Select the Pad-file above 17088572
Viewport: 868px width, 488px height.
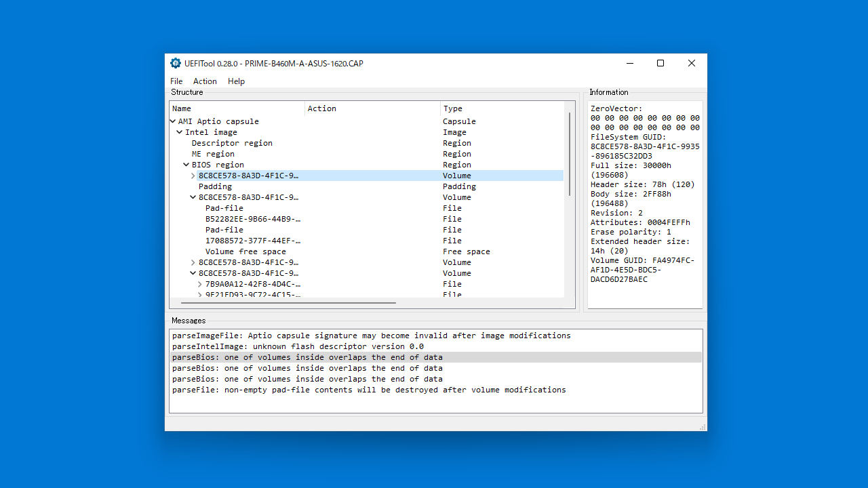click(x=366, y=230)
